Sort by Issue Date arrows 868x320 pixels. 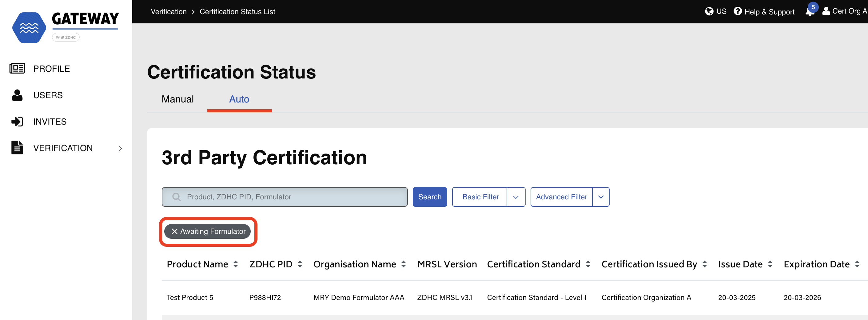click(770, 264)
